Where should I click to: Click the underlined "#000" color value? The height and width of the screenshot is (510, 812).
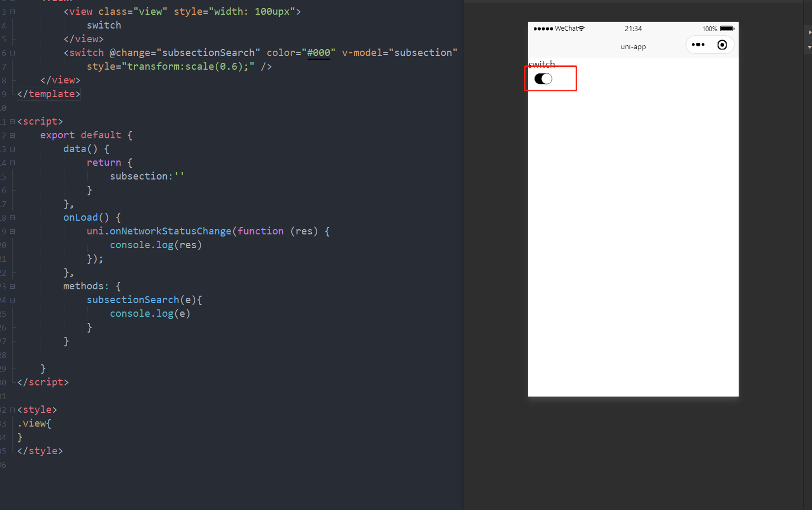coord(319,53)
